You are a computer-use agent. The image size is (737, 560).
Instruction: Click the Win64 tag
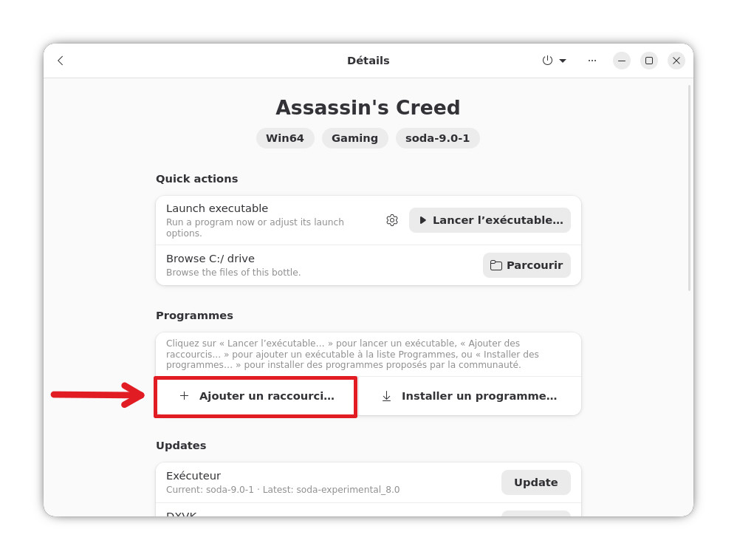(x=285, y=138)
